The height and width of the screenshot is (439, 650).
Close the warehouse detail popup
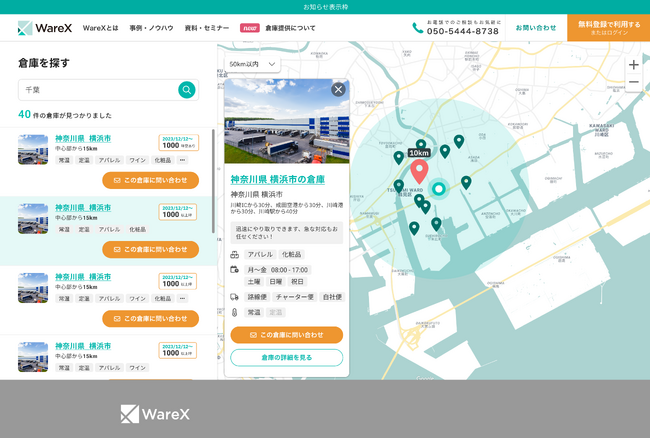338,89
